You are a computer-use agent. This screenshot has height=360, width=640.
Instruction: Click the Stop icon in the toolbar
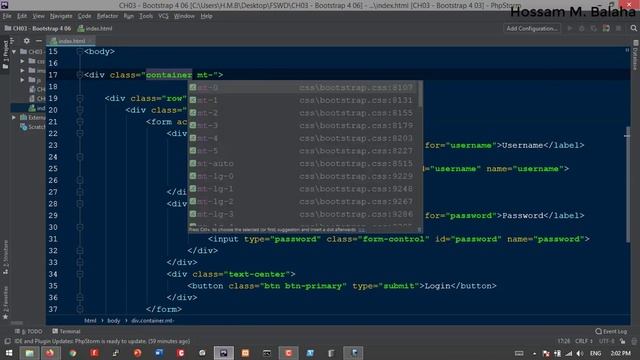(618, 28)
